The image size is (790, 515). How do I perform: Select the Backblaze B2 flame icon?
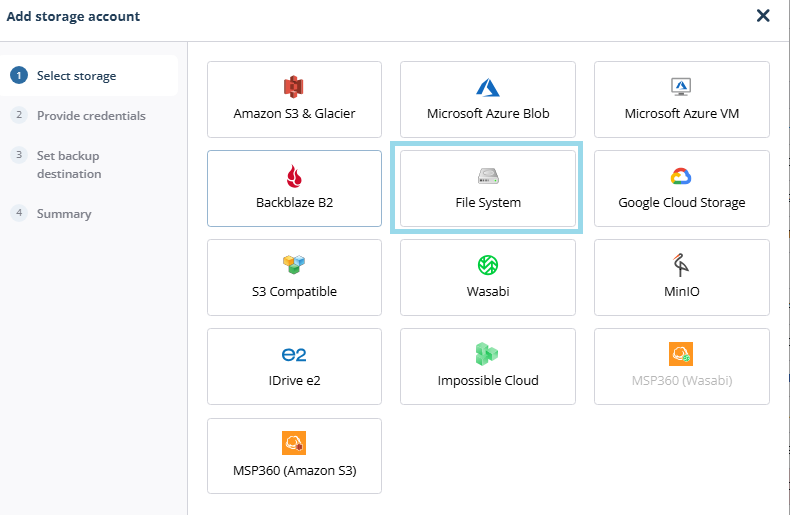point(294,176)
